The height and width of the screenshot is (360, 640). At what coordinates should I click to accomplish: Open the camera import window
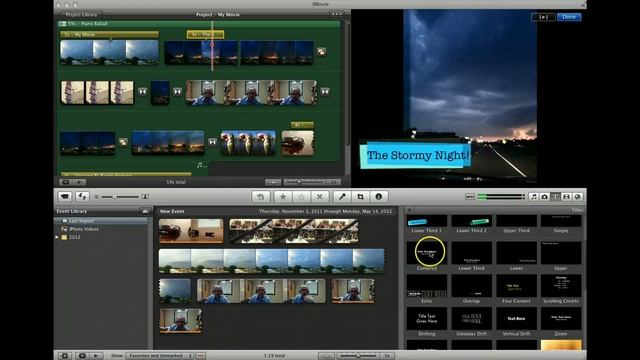pyautogui.click(x=65, y=197)
